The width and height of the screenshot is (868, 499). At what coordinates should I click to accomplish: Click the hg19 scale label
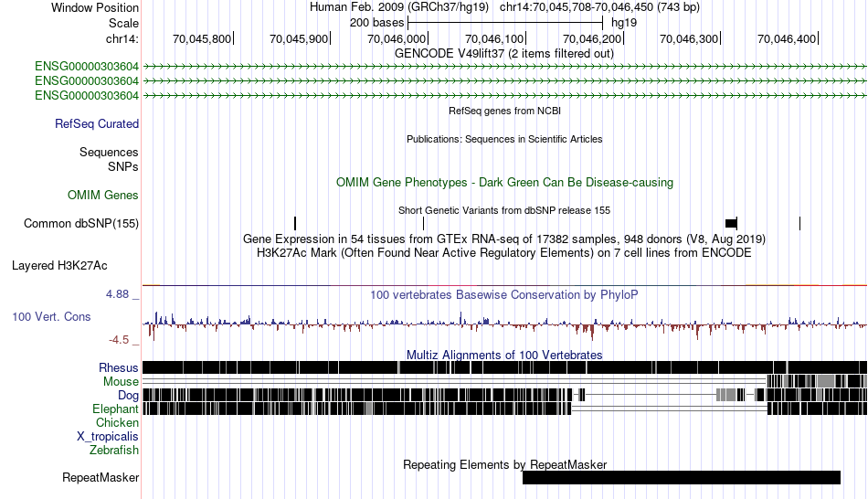(x=624, y=23)
